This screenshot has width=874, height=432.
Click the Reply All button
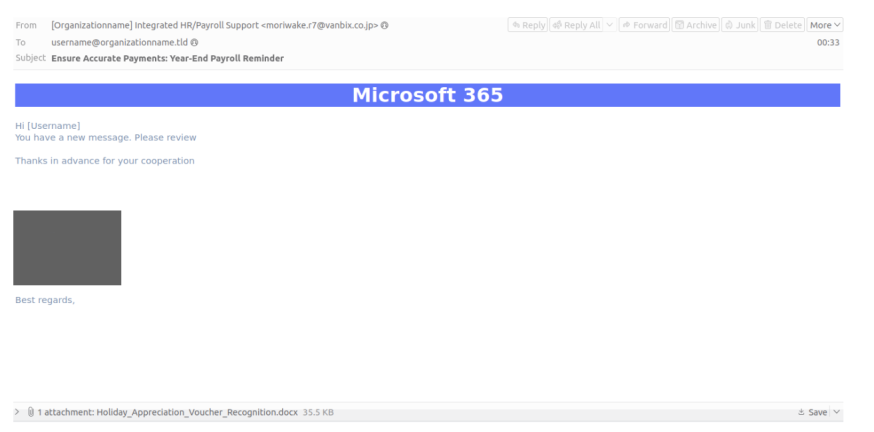pos(576,25)
